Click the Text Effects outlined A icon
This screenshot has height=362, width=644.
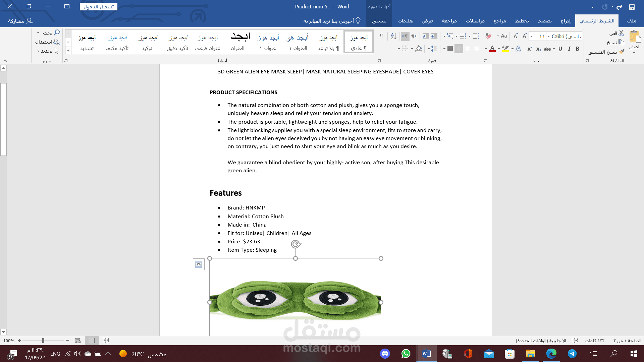point(518,49)
